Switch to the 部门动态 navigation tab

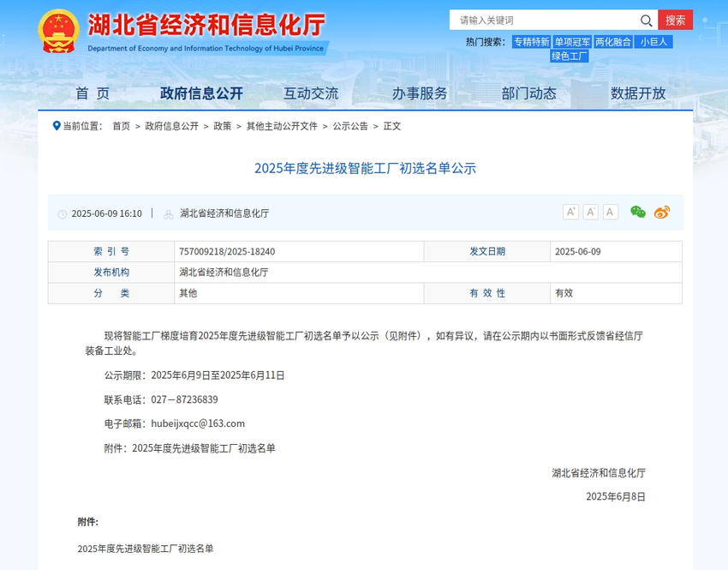529,94
